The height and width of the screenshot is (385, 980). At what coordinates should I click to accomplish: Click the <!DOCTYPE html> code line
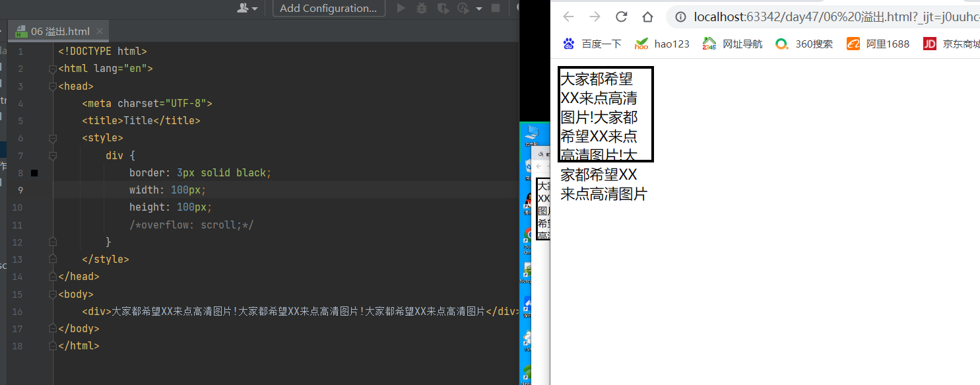[102, 52]
